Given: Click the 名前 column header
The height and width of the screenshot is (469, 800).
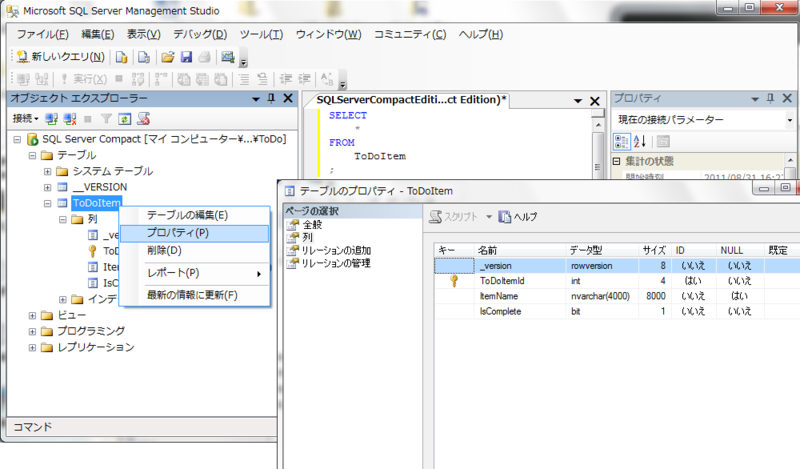Looking at the screenshot, I should (x=520, y=250).
